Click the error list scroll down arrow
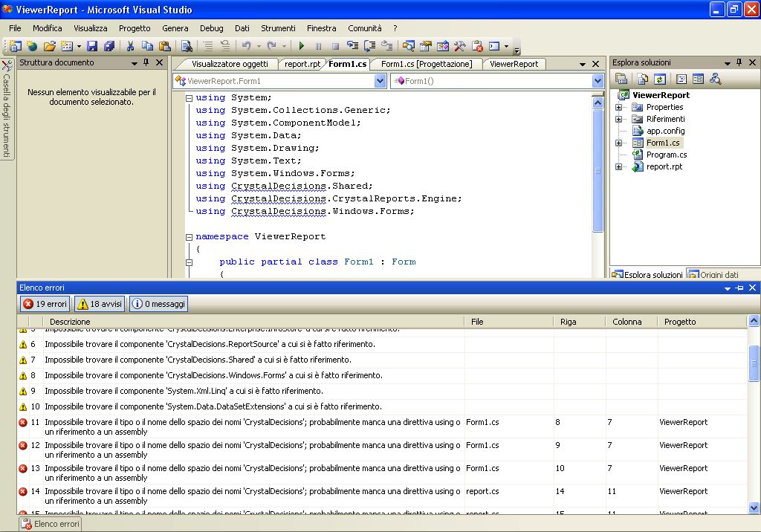 click(x=754, y=508)
